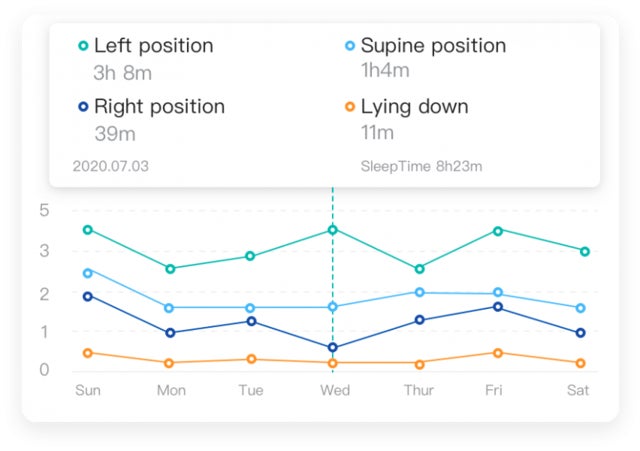The height and width of the screenshot is (451, 640).
Task: Click Supine position legend circle icon
Action: point(349,46)
